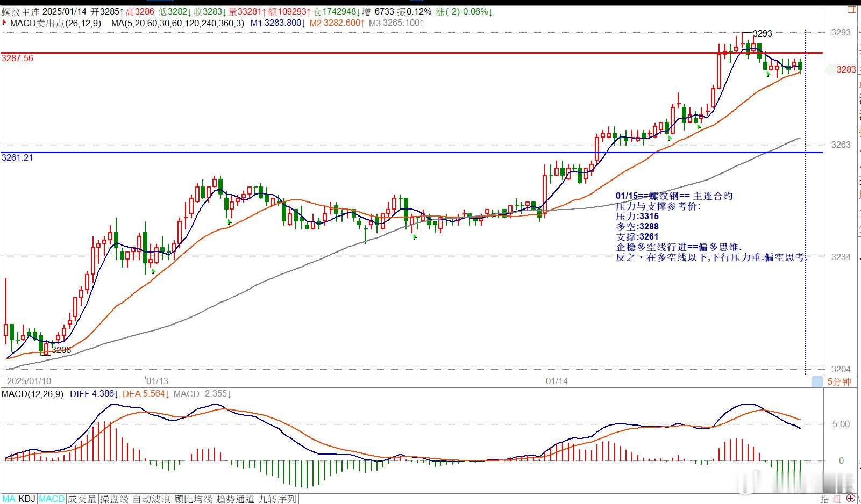Click the MACD卖出点(26,12,9) indicator label

point(55,23)
